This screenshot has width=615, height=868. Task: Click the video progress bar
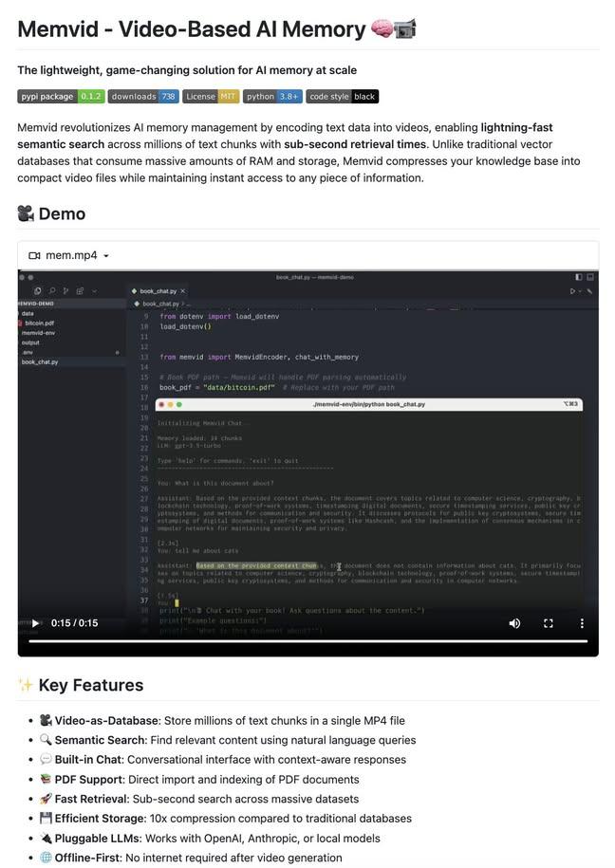pyautogui.click(x=307, y=641)
